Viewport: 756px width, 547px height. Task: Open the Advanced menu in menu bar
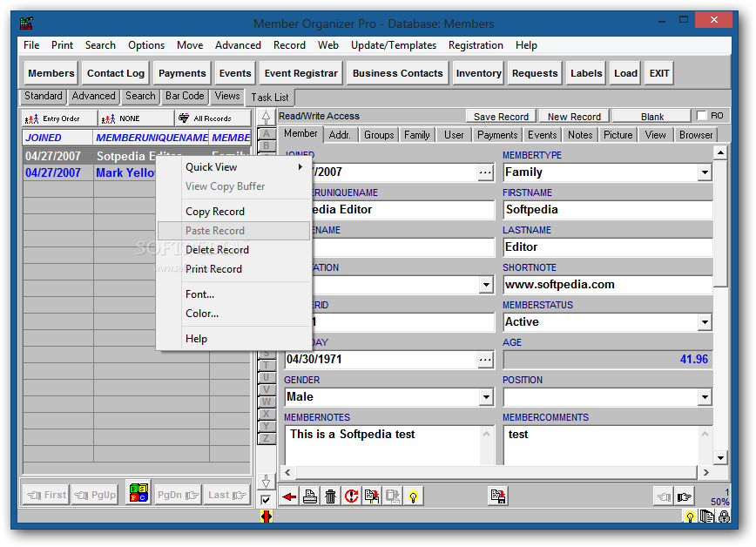pos(238,45)
